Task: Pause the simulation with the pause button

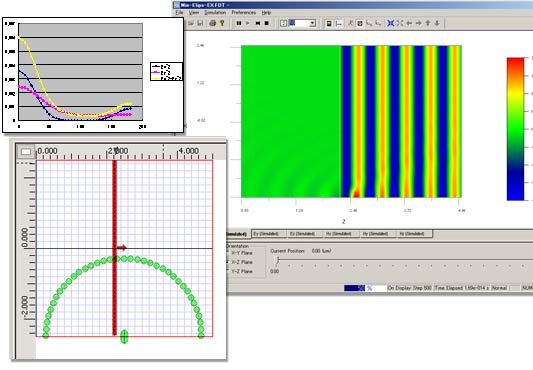Action: [239, 23]
